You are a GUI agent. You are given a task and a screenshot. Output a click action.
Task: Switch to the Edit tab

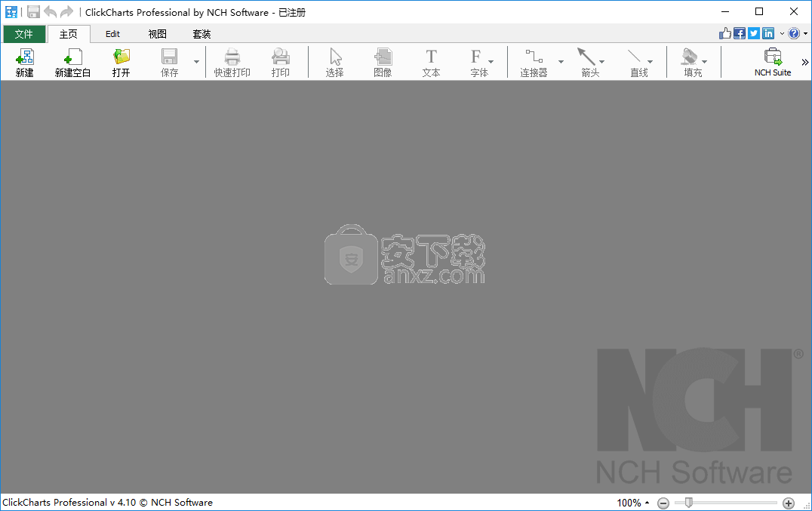point(112,34)
